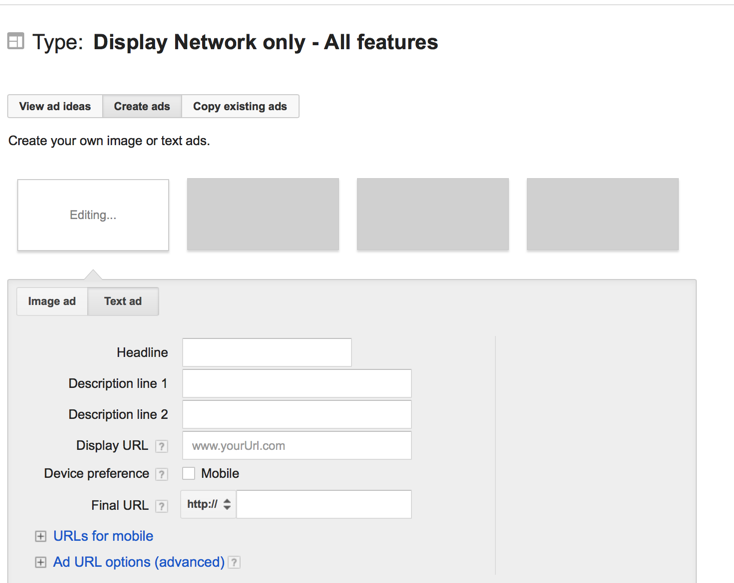Screen dimensions: 734x583
Task: Switch to Copy existing ads tab
Action: point(240,106)
